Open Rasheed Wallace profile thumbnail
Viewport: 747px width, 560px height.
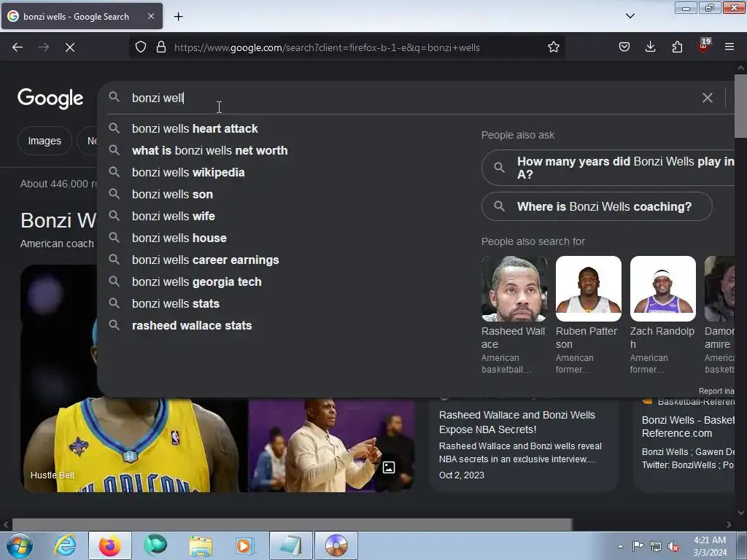tap(514, 289)
